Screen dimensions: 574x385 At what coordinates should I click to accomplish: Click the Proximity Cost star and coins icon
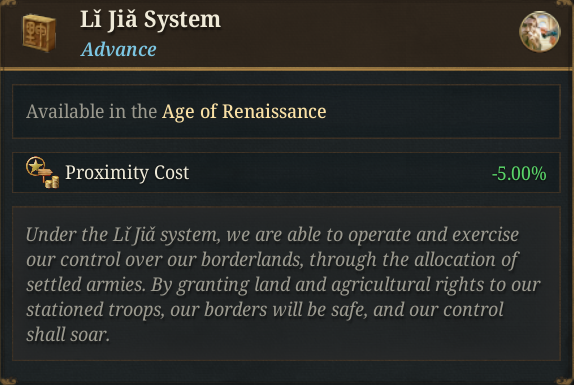click(x=42, y=172)
